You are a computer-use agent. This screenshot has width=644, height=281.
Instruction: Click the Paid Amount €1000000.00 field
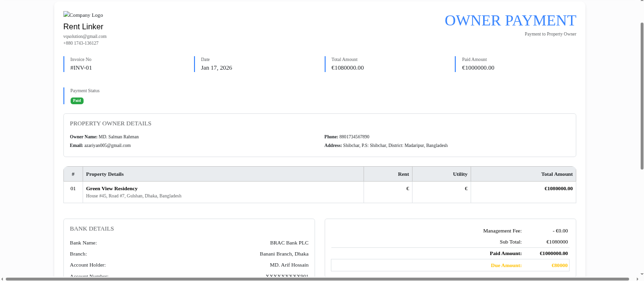(x=478, y=68)
